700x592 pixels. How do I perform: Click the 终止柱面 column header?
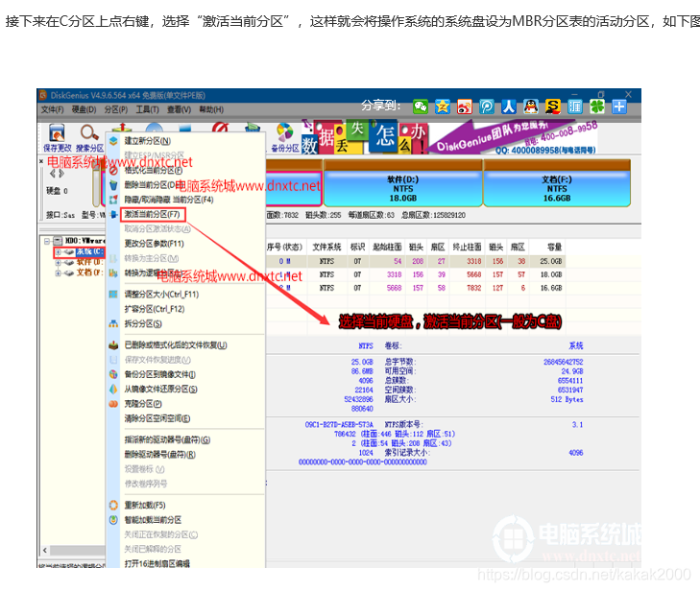(x=467, y=247)
